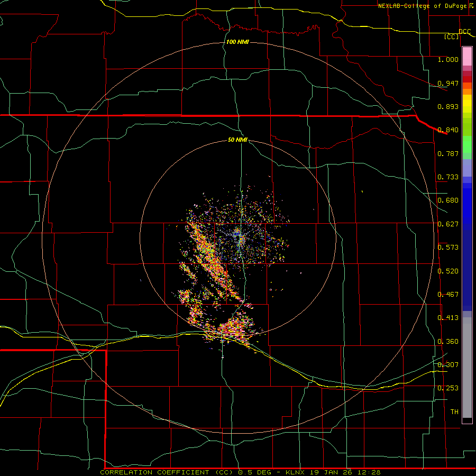This screenshot has width=476, height=476.
Task: Click the 0.627 legend value
Action: click(448, 224)
